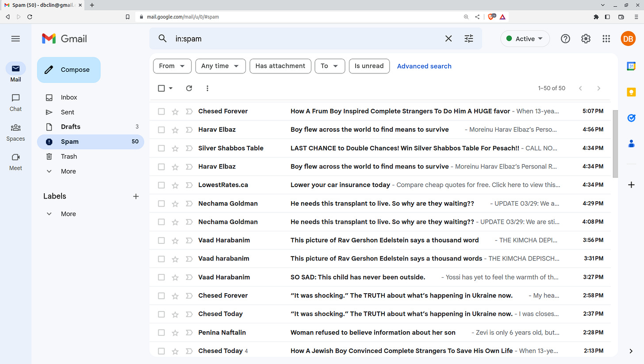Click the Gmail logo
The image size is (644, 364).
coord(65,39)
